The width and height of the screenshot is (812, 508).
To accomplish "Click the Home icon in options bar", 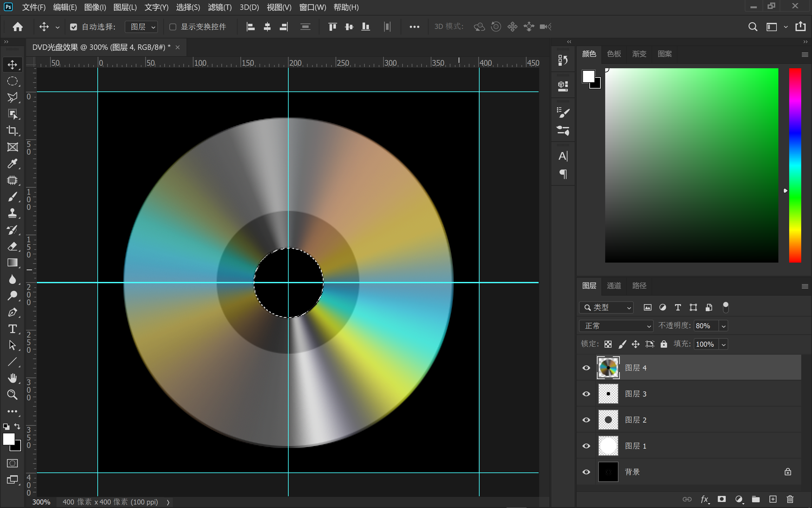I will click(x=17, y=27).
